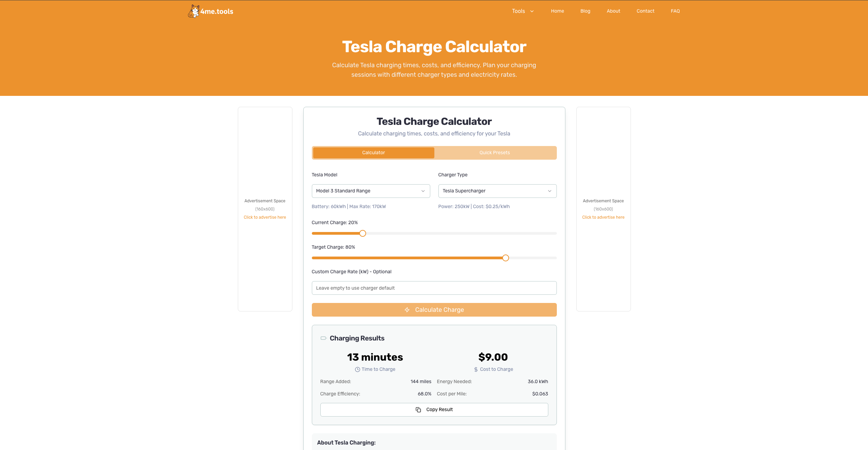Click the Custom Charge Rate input field
Viewport: 868px width, 450px height.
[x=434, y=288]
